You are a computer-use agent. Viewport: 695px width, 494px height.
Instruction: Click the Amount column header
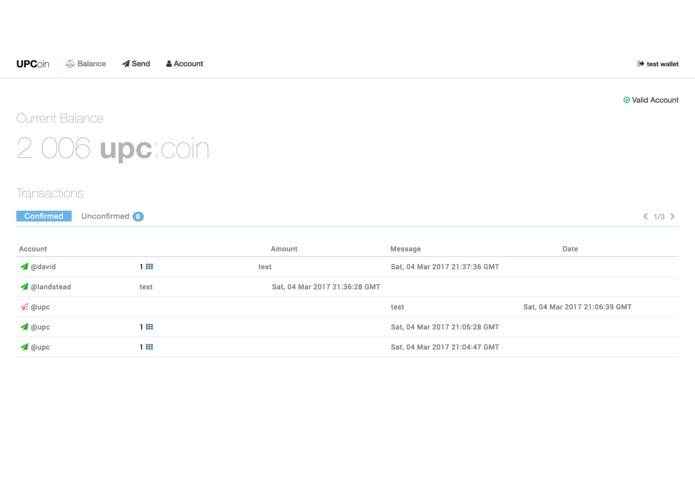pos(284,249)
